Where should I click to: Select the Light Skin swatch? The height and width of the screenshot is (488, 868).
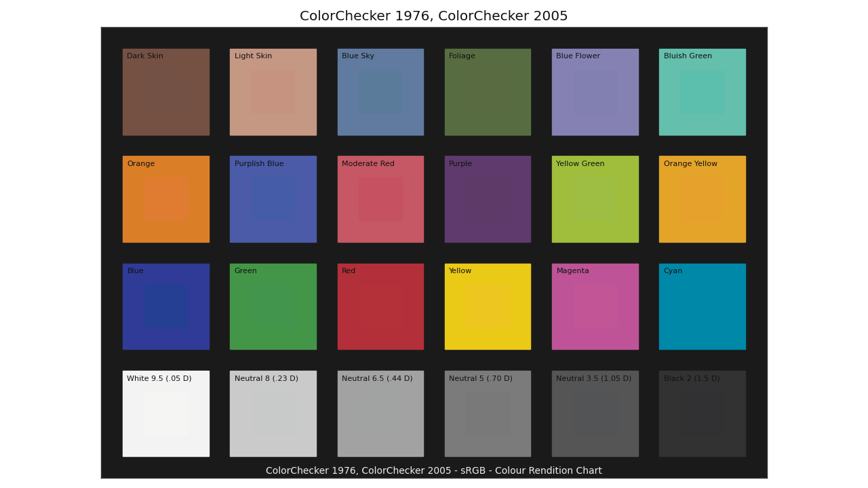273,92
